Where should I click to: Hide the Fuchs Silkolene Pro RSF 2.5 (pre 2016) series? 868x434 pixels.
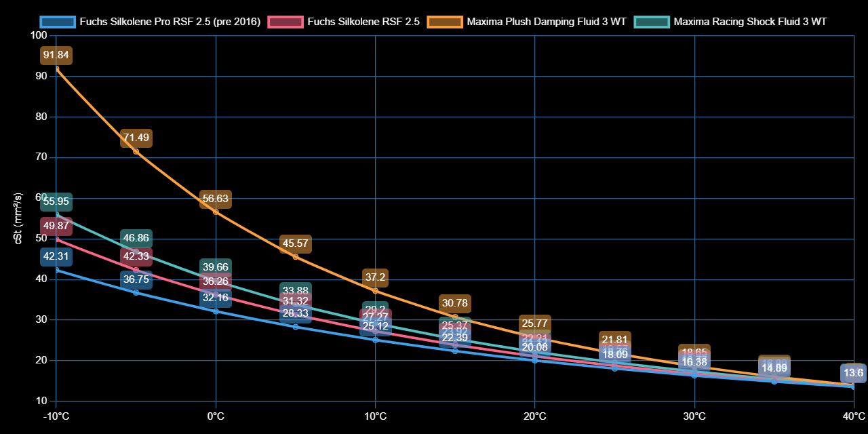170,22
